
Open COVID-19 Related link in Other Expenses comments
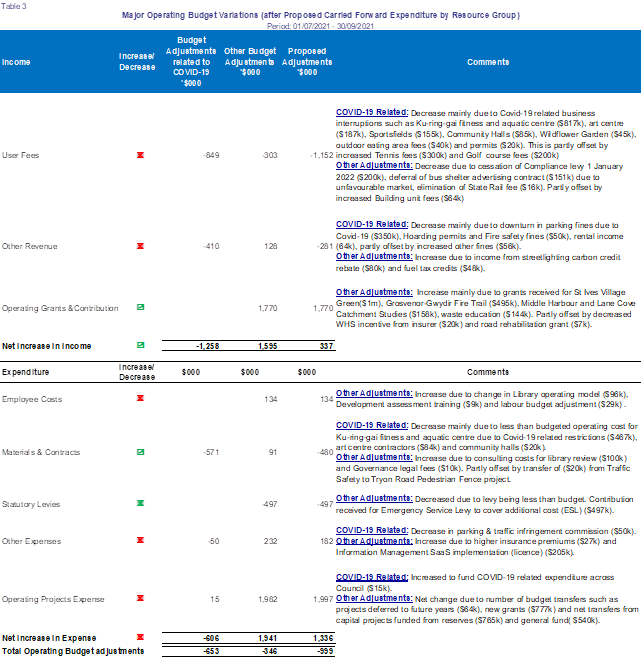click(x=372, y=530)
